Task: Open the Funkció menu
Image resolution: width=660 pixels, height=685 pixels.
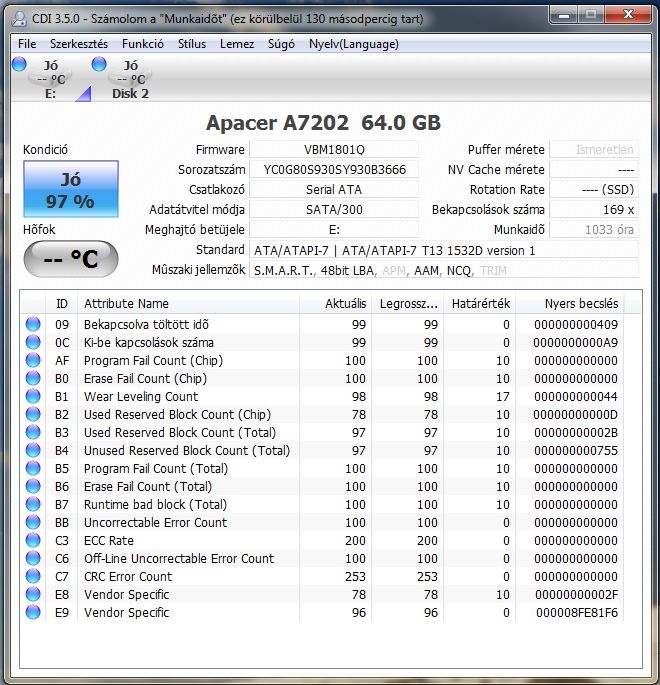Action: pyautogui.click(x=143, y=44)
